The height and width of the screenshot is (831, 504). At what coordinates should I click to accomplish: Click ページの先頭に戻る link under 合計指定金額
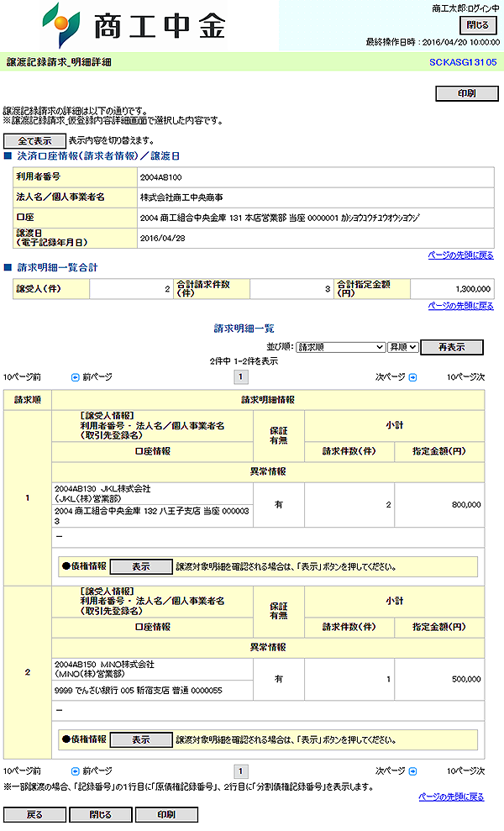click(x=460, y=306)
